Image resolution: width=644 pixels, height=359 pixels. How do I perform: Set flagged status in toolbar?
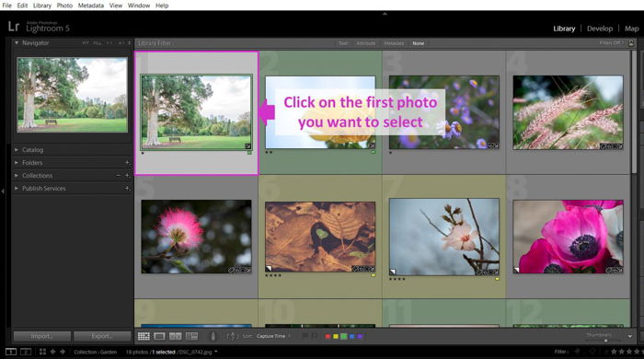(305, 336)
